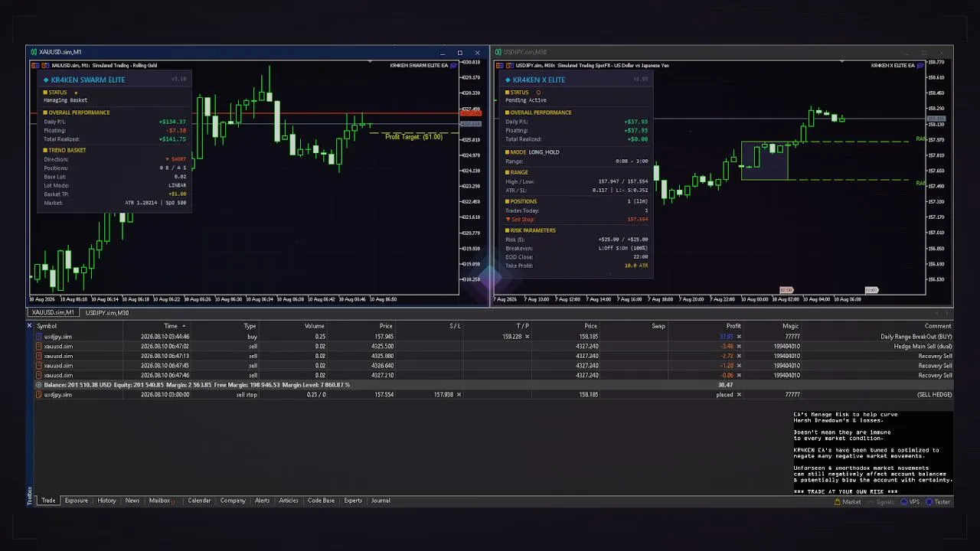Open the Alerts tab
Viewport: 980px width, 551px height.
coord(262,500)
